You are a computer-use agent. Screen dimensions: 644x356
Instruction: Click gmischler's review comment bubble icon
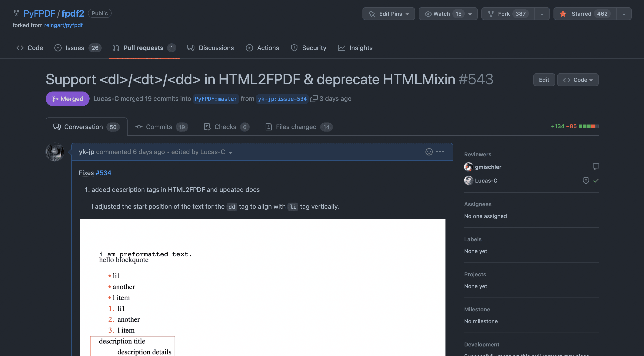point(596,167)
